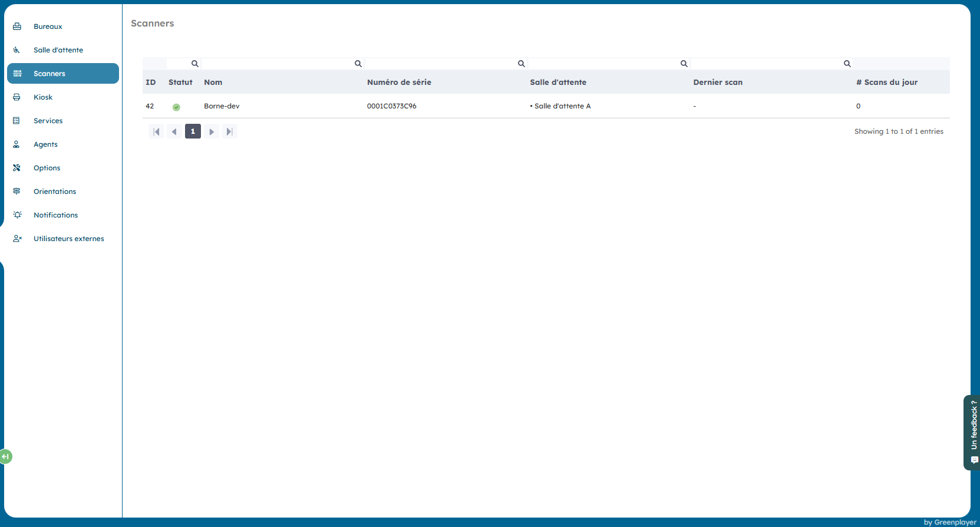This screenshot has width=980, height=527.
Task: Click the Utilisateurs externes user icon
Action: [17, 239]
